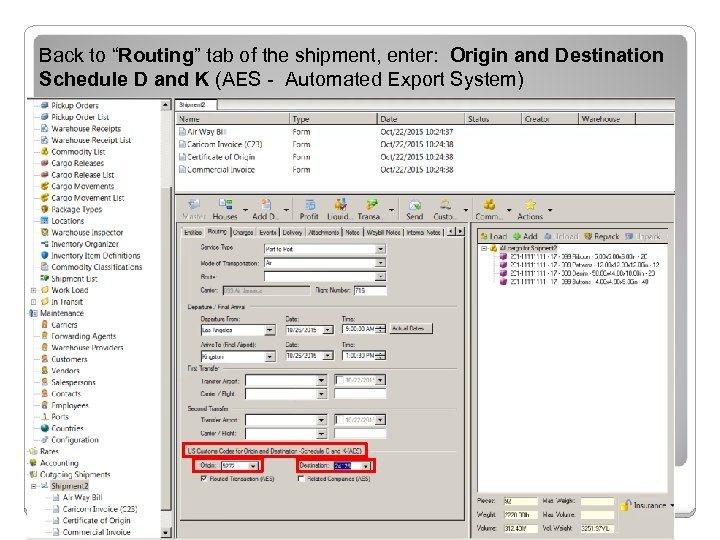
Task: Click the Actions star icon
Action: coord(530,204)
